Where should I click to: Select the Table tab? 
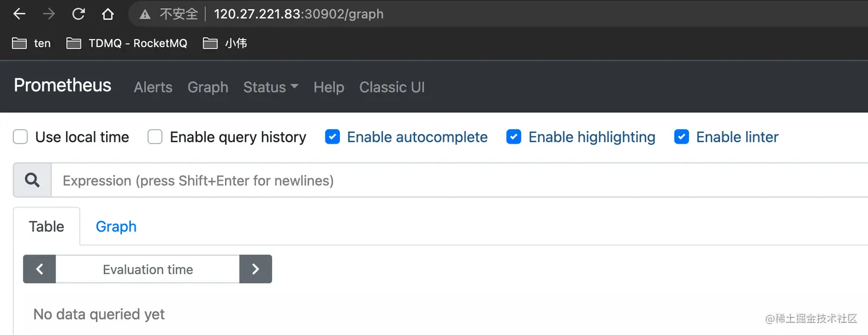click(46, 226)
